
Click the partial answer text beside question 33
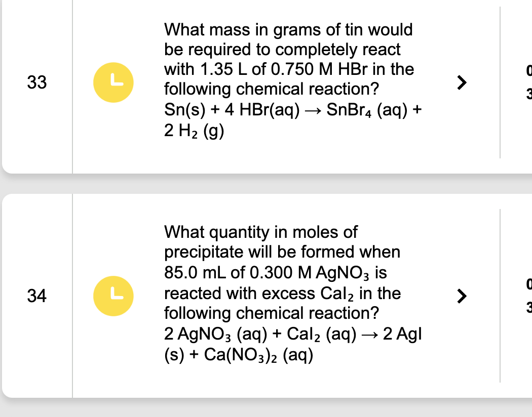click(528, 82)
